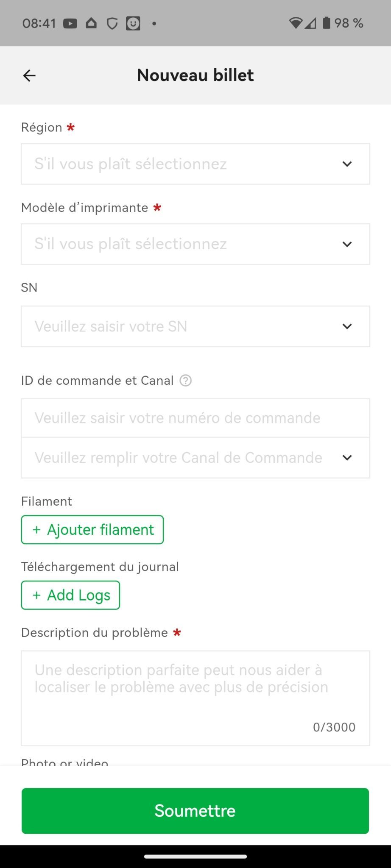Screen dimensions: 391x868
Task: Tap the shield icon in status bar
Action: [112, 24]
